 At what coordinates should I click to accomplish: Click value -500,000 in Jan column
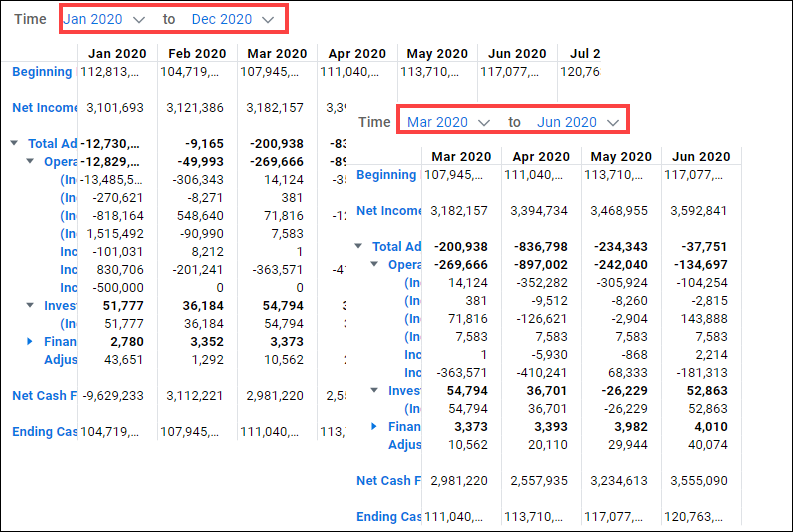tap(118, 287)
